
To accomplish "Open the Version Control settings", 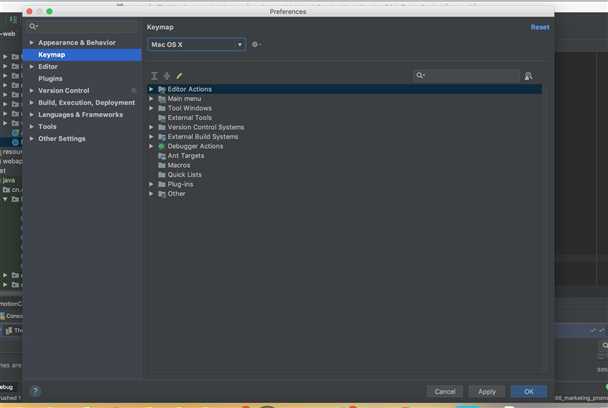I will (x=64, y=91).
